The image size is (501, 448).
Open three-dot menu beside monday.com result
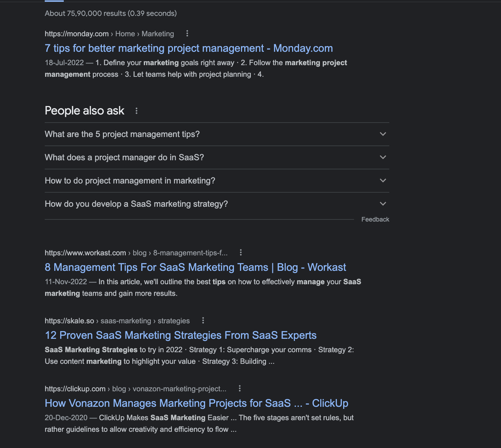coord(187,33)
